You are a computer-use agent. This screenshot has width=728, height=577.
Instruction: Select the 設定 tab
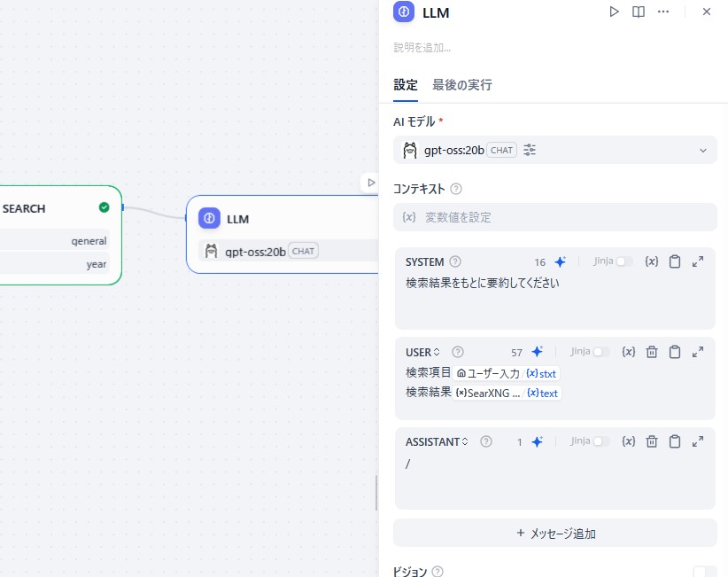[x=405, y=84]
